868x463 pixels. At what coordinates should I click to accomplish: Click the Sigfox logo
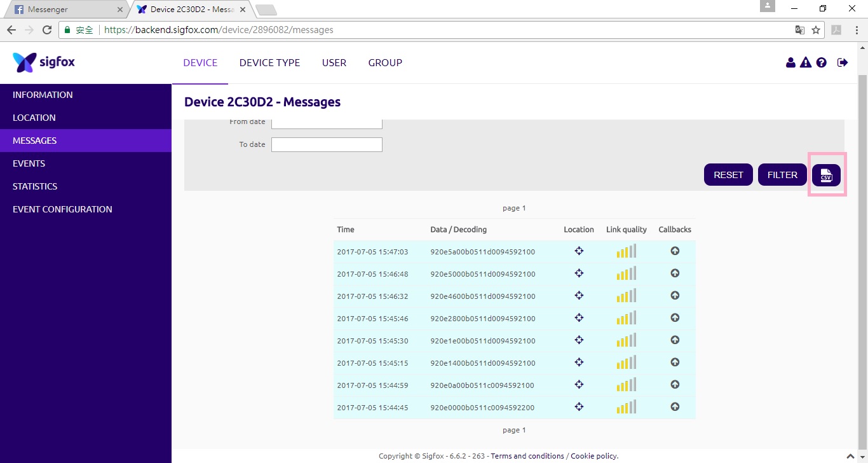tap(44, 62)
